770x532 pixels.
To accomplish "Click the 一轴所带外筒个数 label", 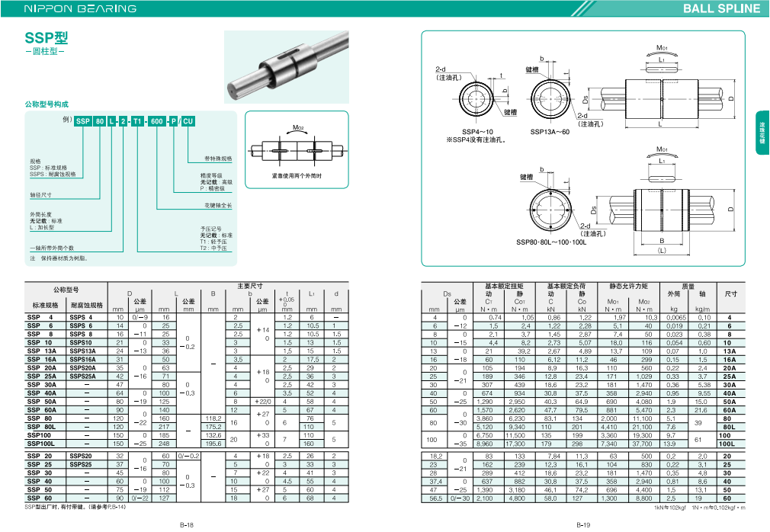I will coord(52,248).
